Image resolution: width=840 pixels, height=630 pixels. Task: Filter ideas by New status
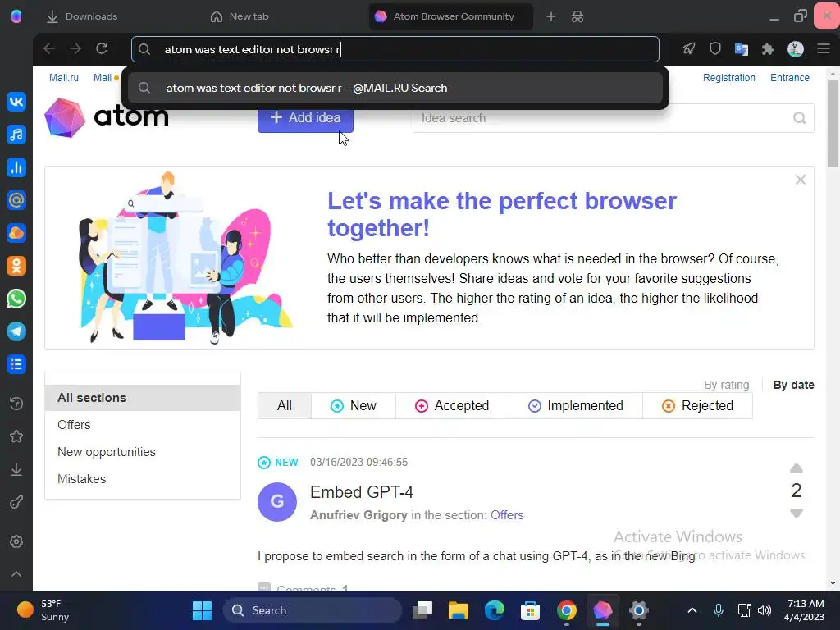tap(354, 405)
